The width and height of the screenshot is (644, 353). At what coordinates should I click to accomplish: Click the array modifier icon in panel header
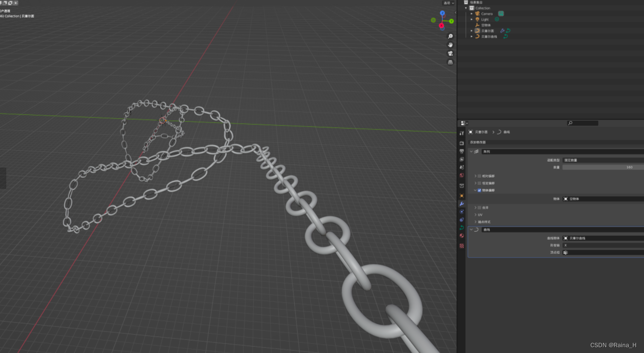[x=477, y=152]
